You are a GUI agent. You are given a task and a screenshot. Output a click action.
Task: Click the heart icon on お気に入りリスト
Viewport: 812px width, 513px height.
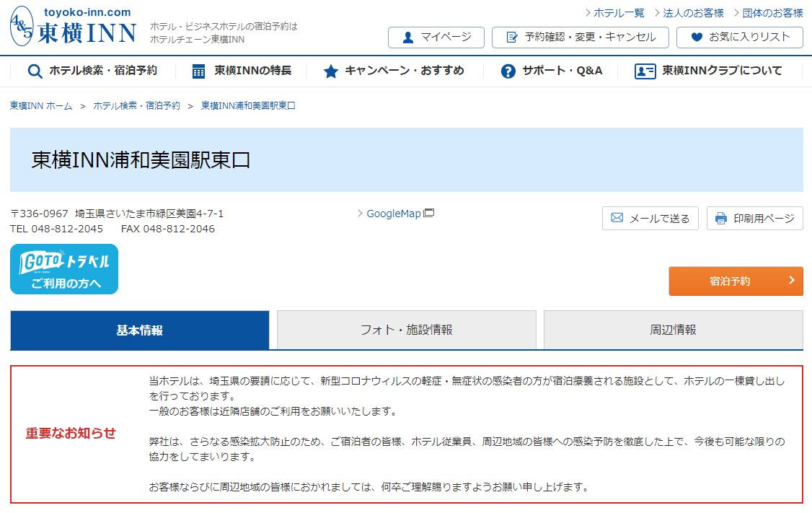point(697,38)
